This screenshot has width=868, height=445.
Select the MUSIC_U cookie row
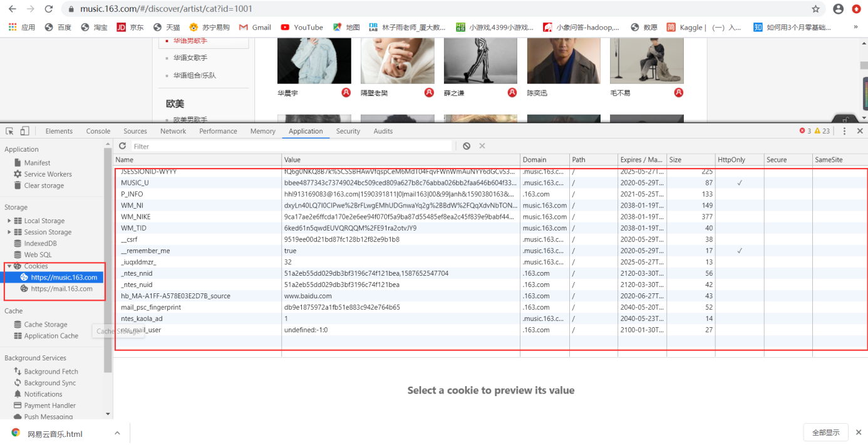pos(491,183)
